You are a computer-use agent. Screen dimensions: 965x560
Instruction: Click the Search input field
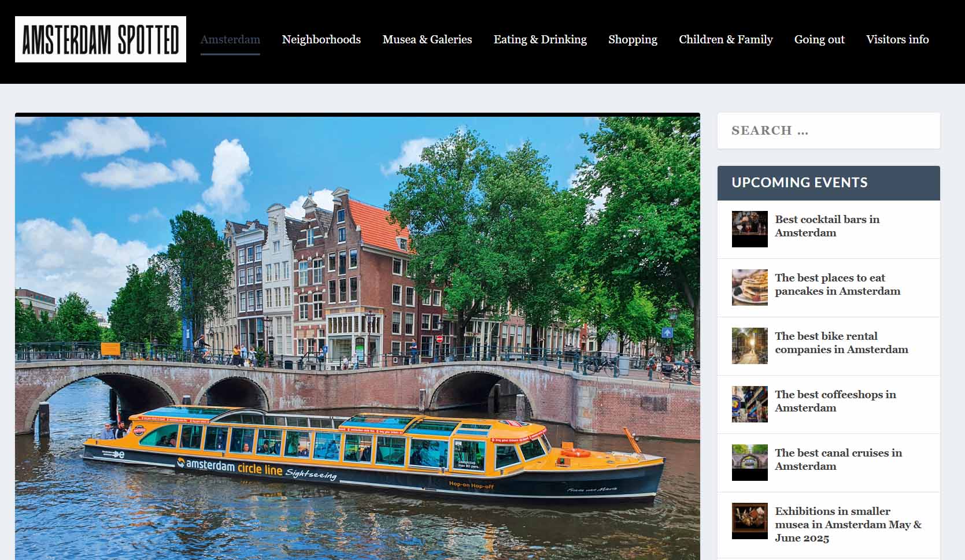pos(828,130)
